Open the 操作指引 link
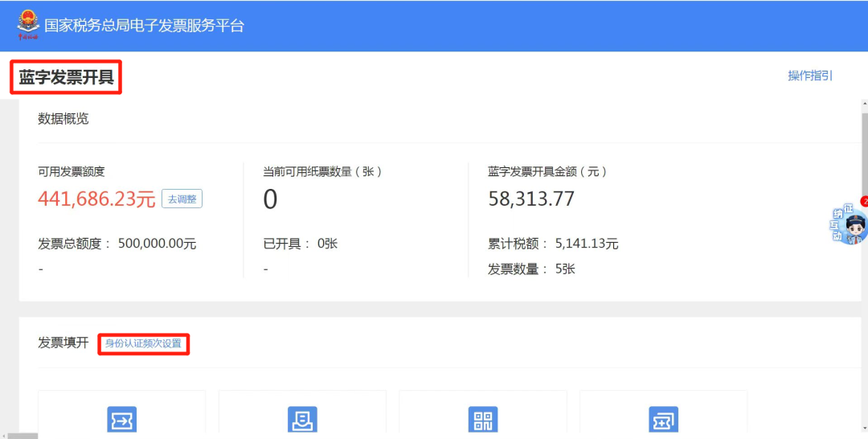 pos(810,76)
